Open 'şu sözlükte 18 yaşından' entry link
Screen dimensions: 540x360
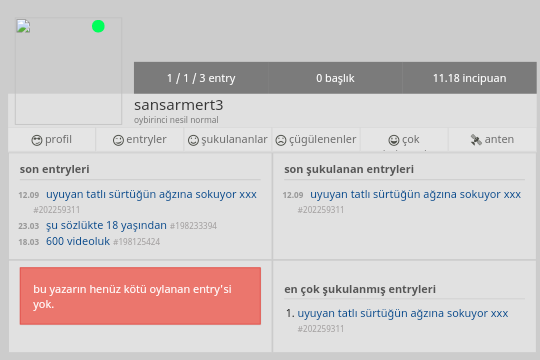point(106,225)
